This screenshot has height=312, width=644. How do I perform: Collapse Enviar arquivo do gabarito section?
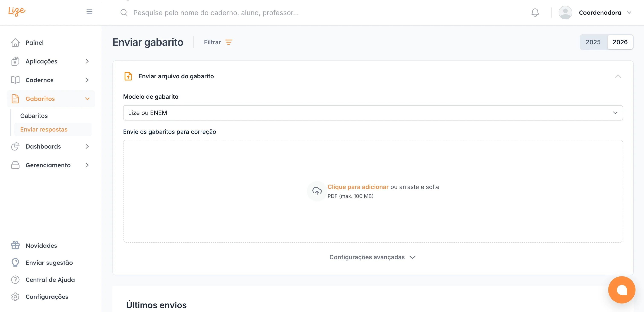[618, 76]
